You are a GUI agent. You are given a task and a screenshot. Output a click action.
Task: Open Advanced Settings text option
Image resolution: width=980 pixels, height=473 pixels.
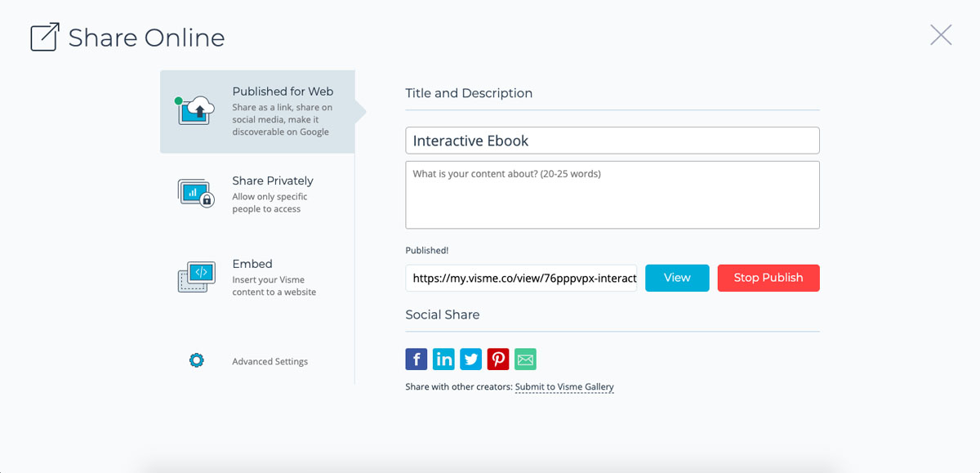click(269, 361)
